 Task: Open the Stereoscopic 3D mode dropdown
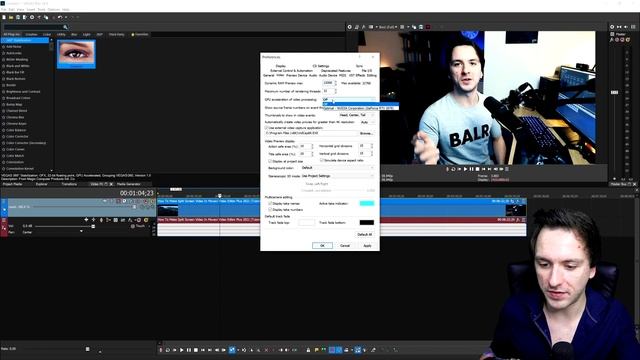coord(337,176)
